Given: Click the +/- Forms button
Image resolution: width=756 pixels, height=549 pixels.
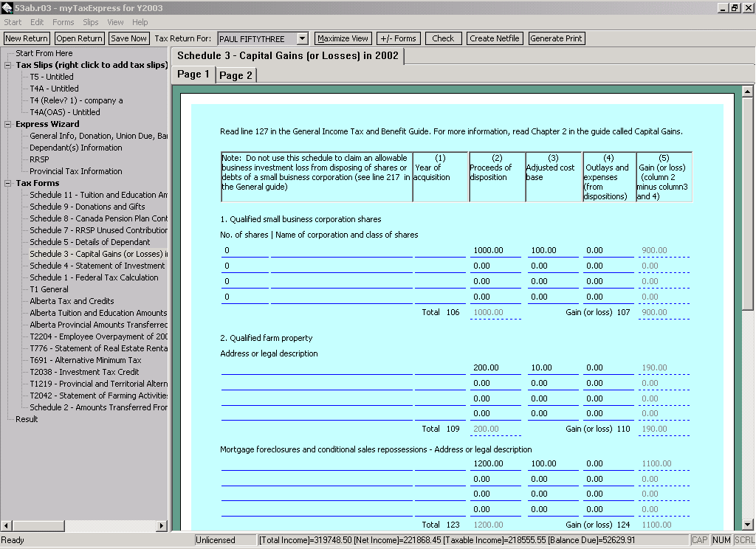Looking at the screenshot, I should pyautogui.click(x=397, y=38).
